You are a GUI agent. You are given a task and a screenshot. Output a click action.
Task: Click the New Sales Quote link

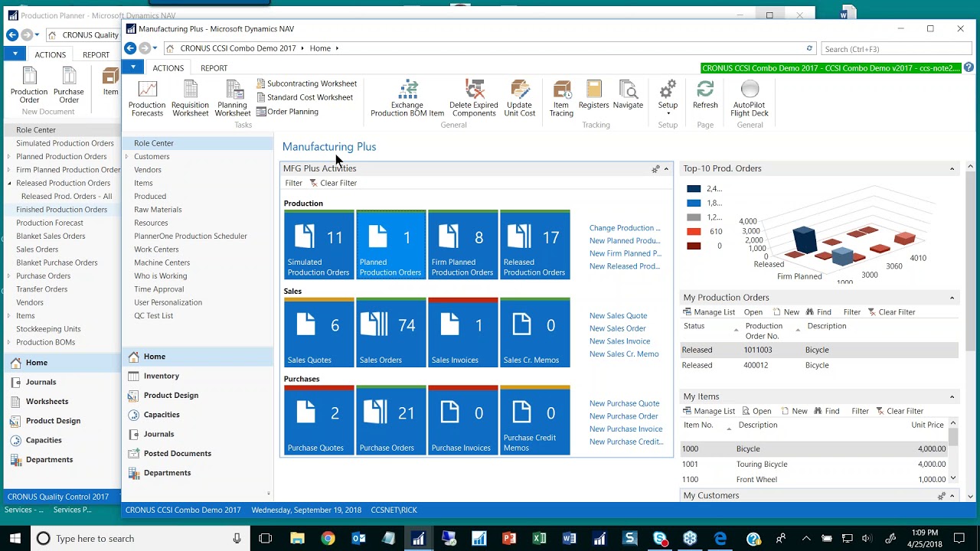pos(618,315)
